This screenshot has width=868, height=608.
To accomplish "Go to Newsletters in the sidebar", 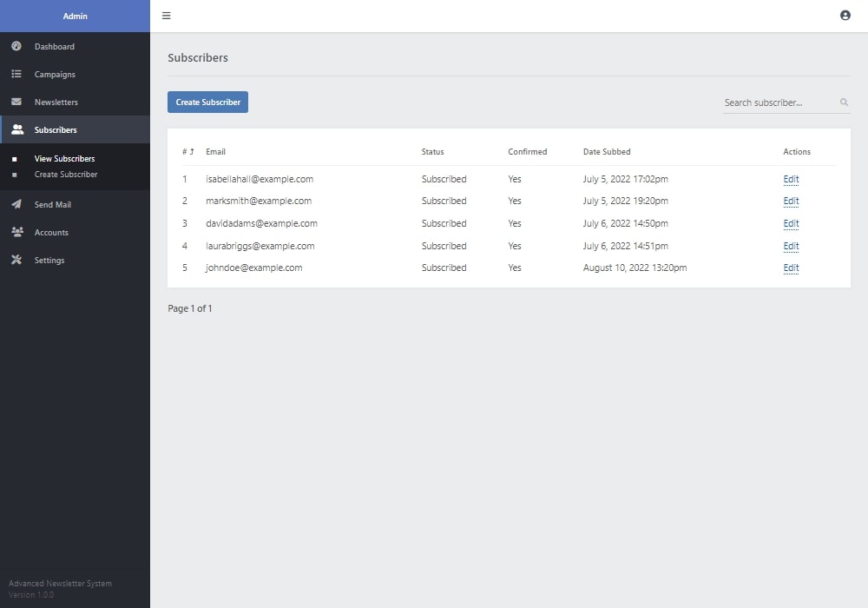I will click(x=75, y=102).
